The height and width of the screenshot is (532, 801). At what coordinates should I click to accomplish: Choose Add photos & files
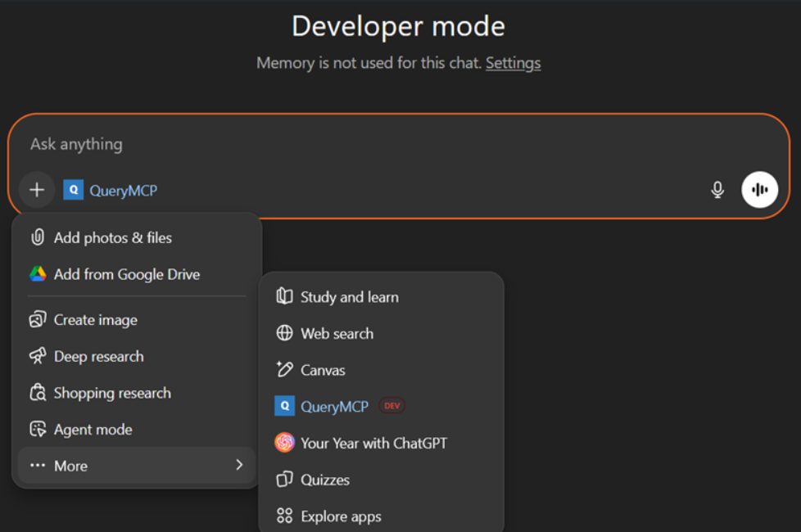111,237
